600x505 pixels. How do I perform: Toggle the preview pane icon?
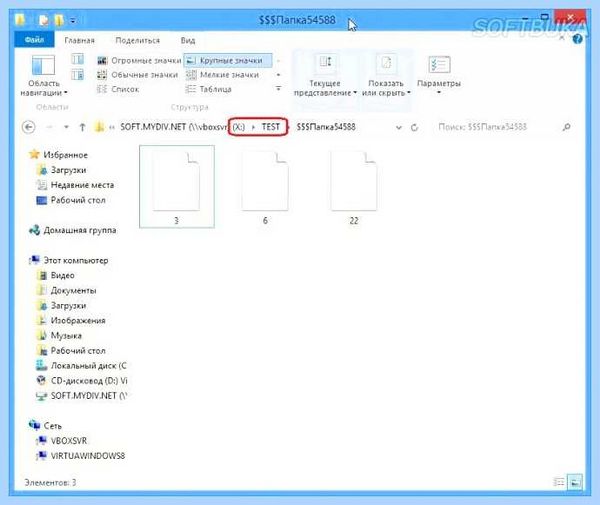77,59
